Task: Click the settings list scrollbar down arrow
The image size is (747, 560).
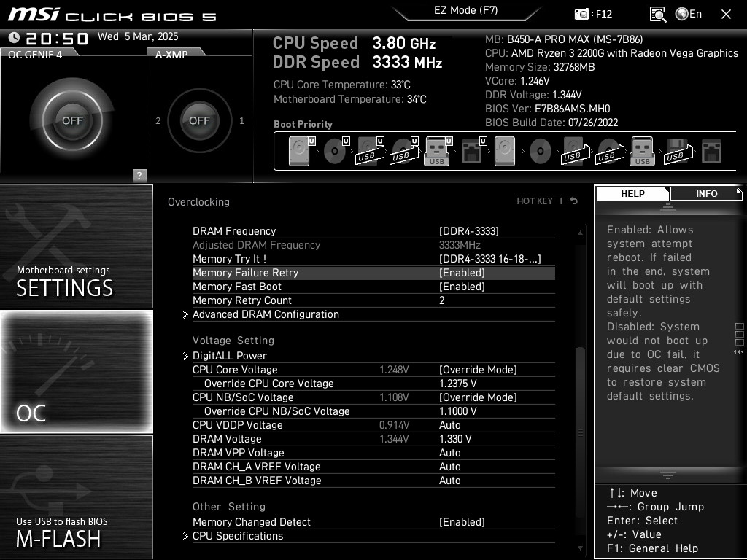Action: (580, 548)
